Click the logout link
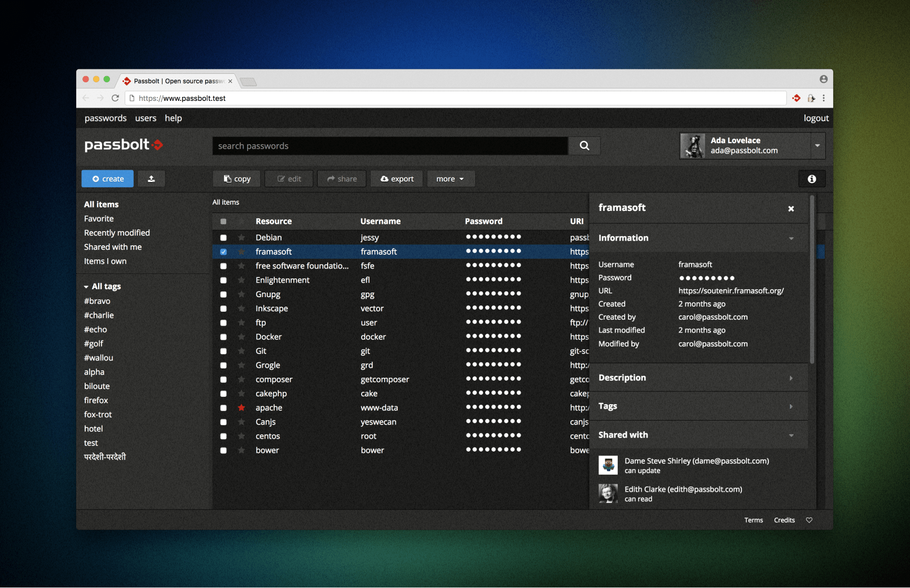Image resolution: width=910 pixels, height=588 pixels. [816, 118]
